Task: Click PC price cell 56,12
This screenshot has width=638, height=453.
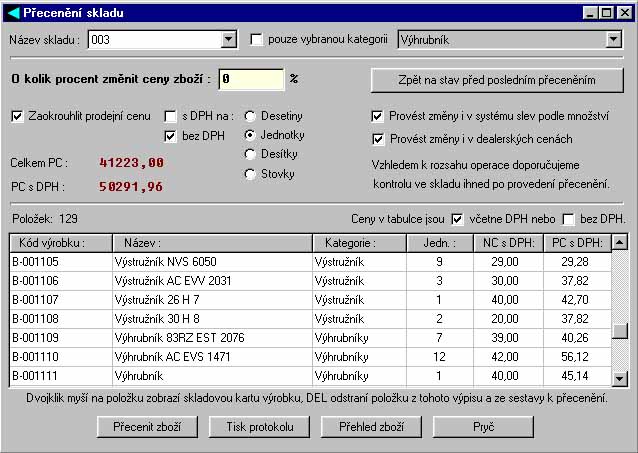Action: click(577, 357)
